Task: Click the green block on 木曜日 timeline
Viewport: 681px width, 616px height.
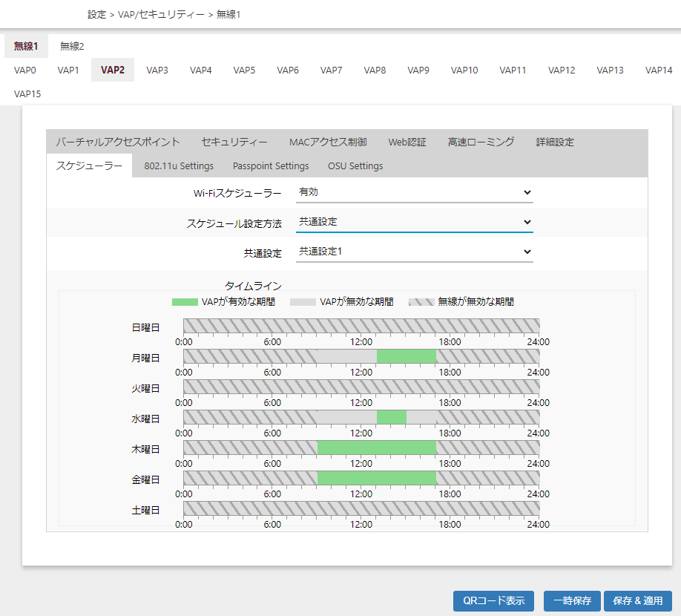Action: click(x=376, y=448)
